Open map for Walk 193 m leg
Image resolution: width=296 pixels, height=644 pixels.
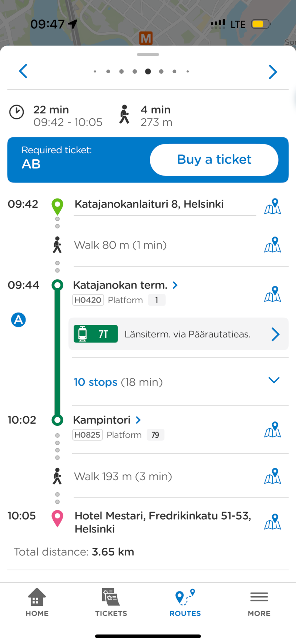click(273, 476)
